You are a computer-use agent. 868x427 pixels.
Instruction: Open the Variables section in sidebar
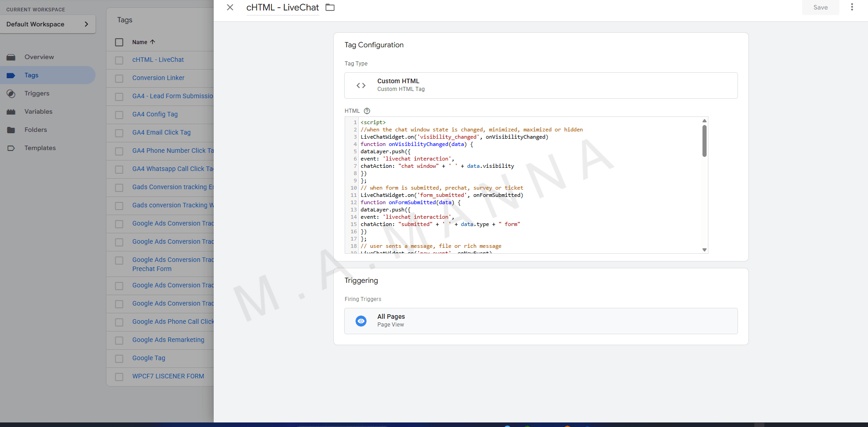tap(38, 111)
